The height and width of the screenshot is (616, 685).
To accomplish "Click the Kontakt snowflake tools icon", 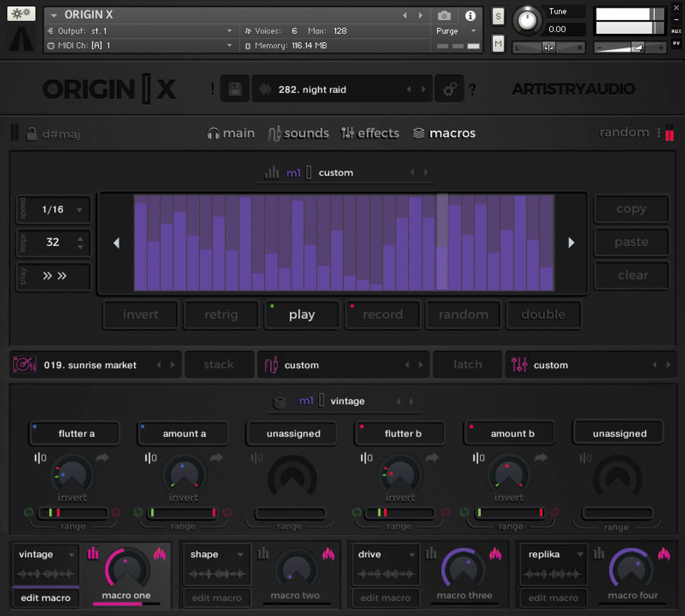I will [21, 14].
